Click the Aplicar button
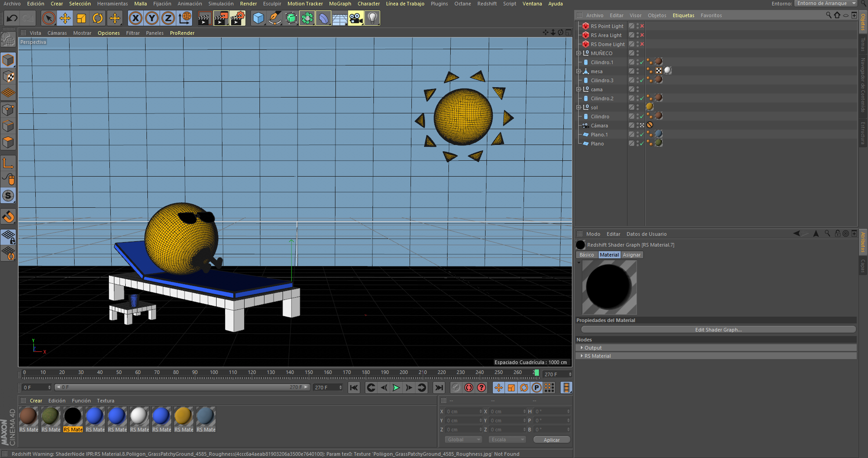This screenshot has height=458, width=868. pos(552,440)
